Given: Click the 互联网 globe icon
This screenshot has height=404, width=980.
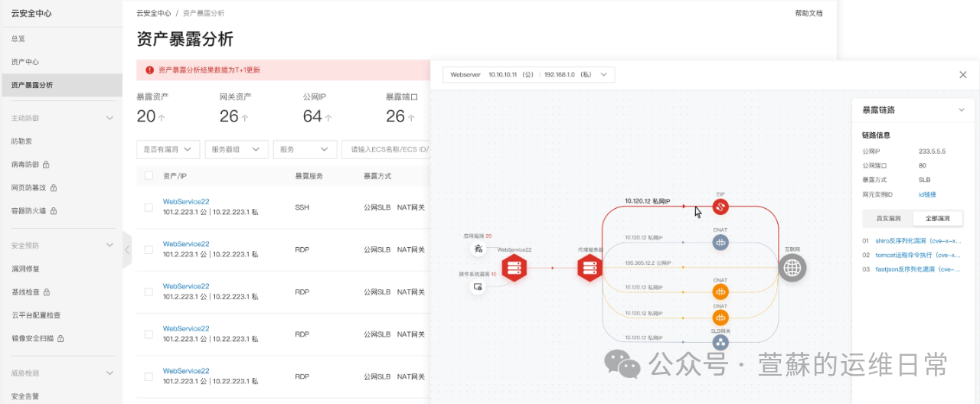Looking at the screenshot, I should (792, 268).
